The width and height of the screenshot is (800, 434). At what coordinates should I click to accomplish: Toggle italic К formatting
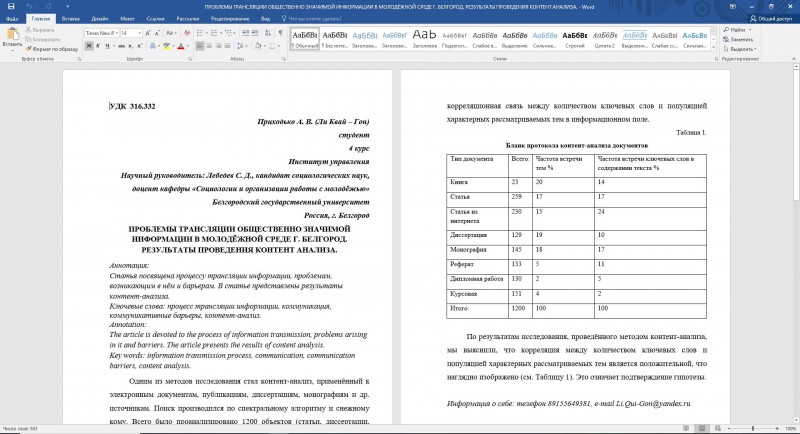click(98, 46)
